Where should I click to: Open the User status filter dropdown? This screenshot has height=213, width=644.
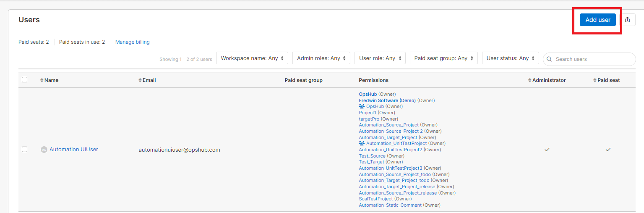pos(510,58)
